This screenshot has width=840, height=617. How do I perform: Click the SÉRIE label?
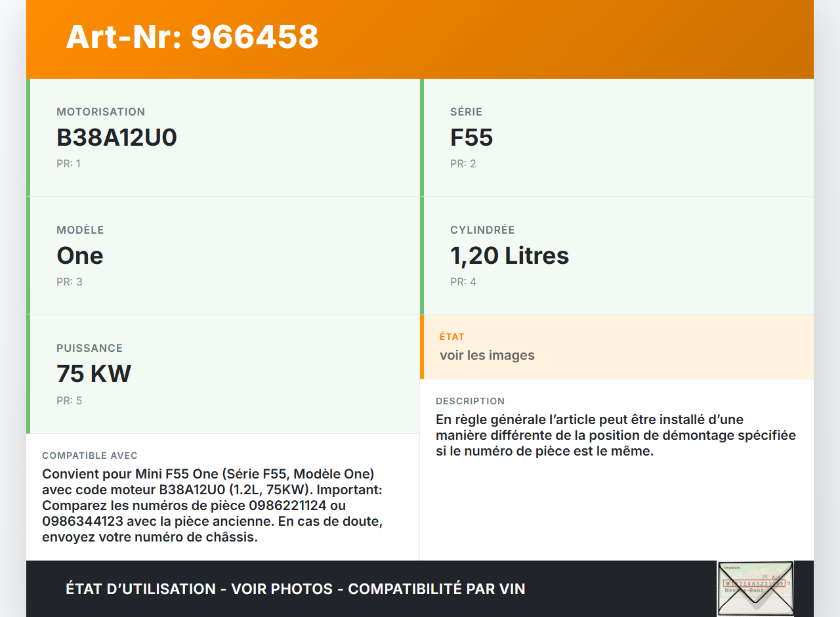[x=466, y=112]
